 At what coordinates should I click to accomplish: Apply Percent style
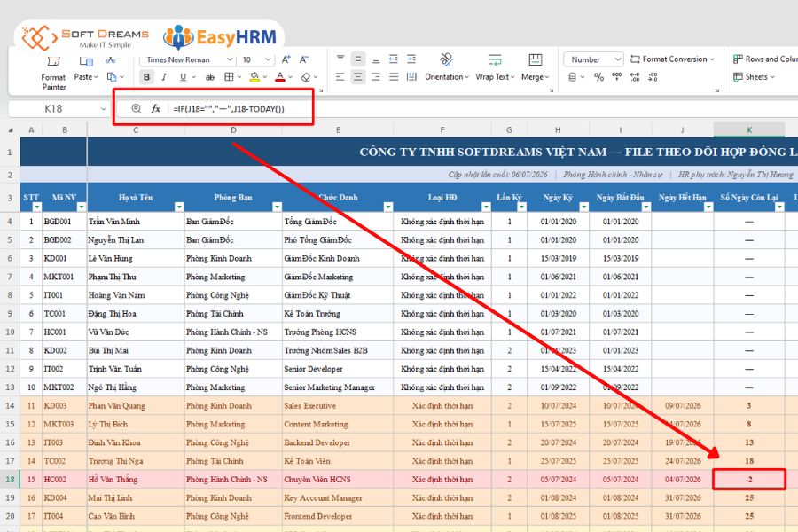click(599, 77)
